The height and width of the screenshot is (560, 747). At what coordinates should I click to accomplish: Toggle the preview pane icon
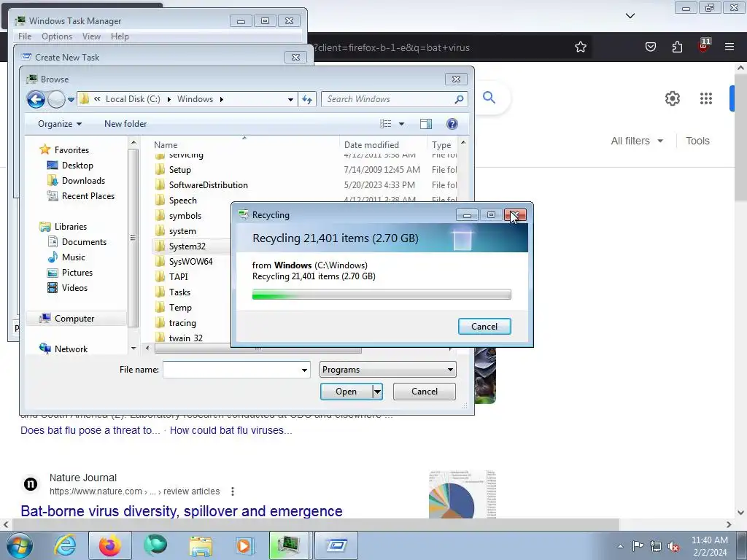(426, 124)
